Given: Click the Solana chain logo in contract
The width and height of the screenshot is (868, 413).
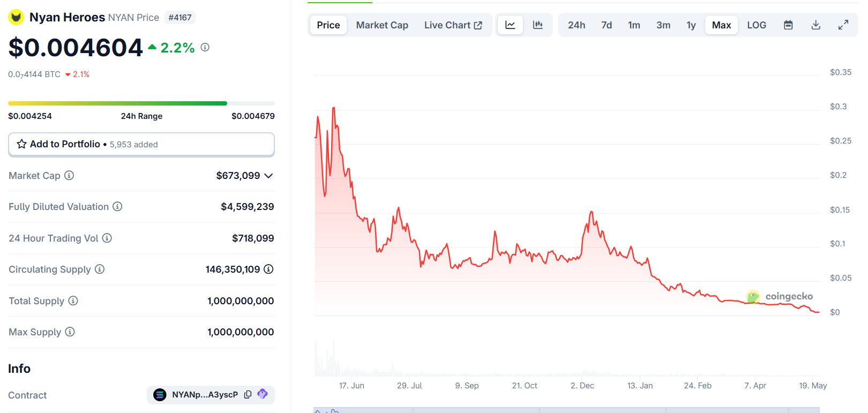Looking at the screenshot, I should pos(160,395).
